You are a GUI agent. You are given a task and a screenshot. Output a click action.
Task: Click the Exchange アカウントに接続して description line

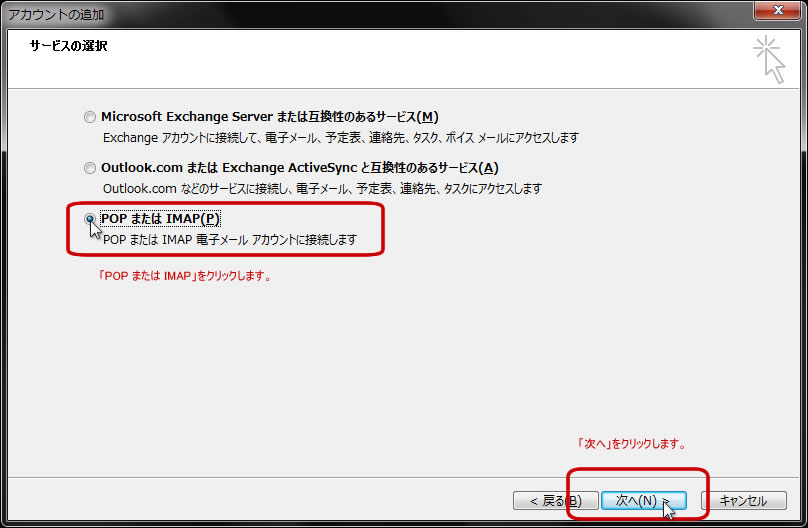point(340,137)
